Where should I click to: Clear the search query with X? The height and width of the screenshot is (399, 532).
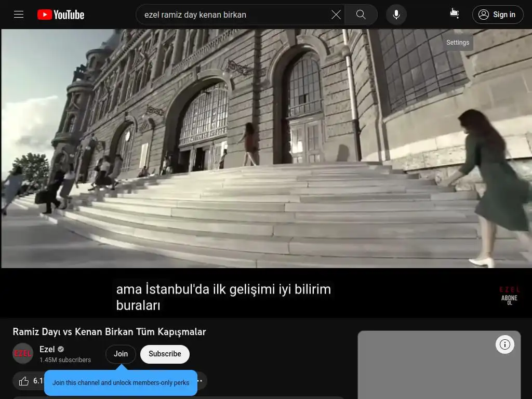tap(336, 15)
